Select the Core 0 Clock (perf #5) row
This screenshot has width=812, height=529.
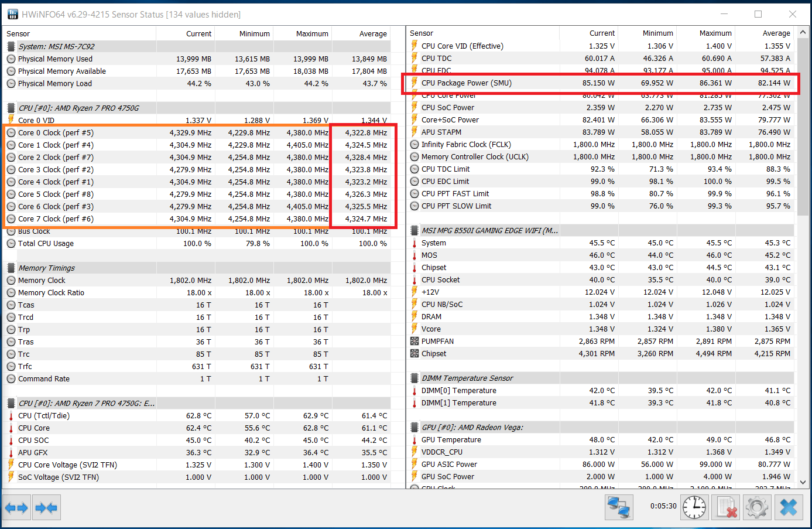click(197, 132)
